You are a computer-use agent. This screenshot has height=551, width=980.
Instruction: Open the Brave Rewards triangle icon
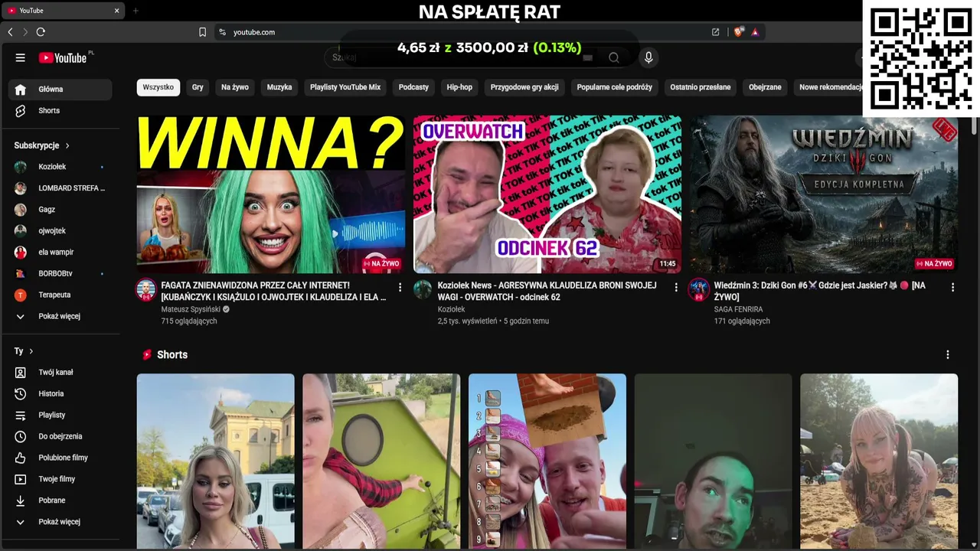click(755, 32)
